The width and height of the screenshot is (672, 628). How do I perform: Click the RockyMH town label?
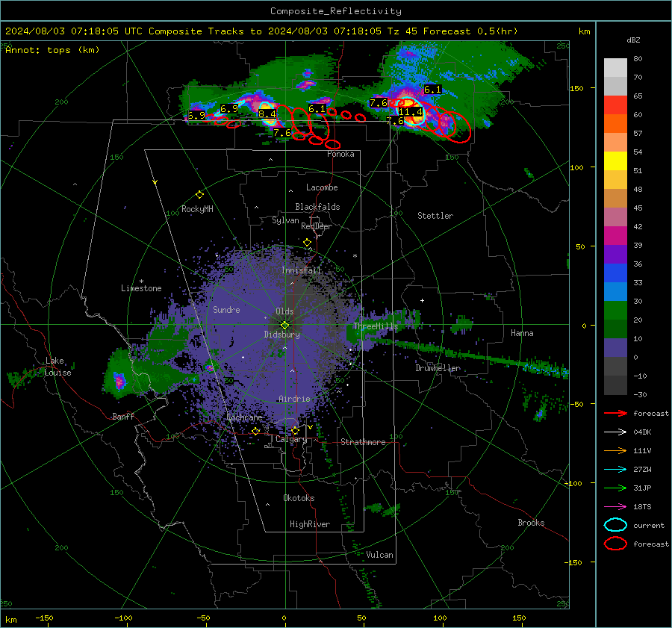point(197,209)
